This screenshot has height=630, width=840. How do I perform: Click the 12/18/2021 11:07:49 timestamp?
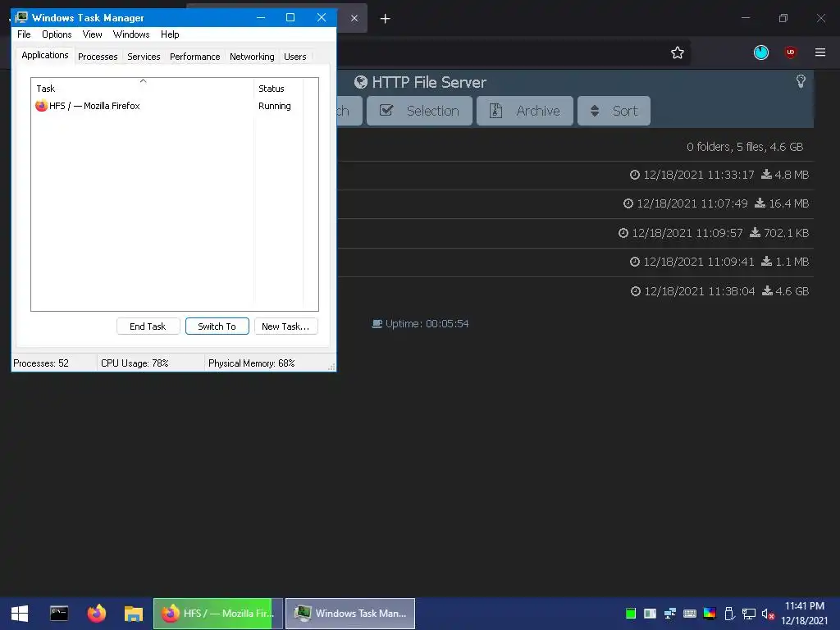[692, 203]
